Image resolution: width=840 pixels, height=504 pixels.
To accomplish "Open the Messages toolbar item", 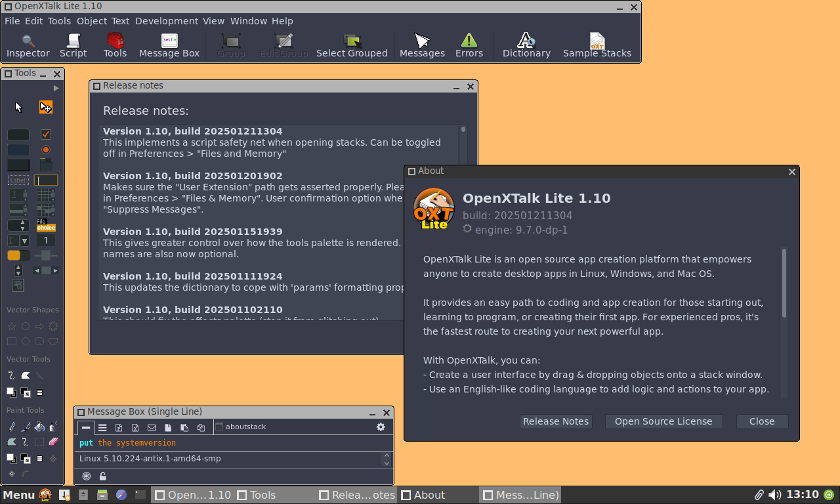I will [422, 47].
